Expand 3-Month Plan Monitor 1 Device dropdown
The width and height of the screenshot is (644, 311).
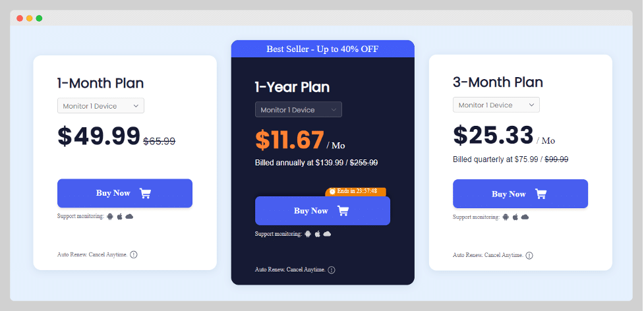[x=496, y=105]
